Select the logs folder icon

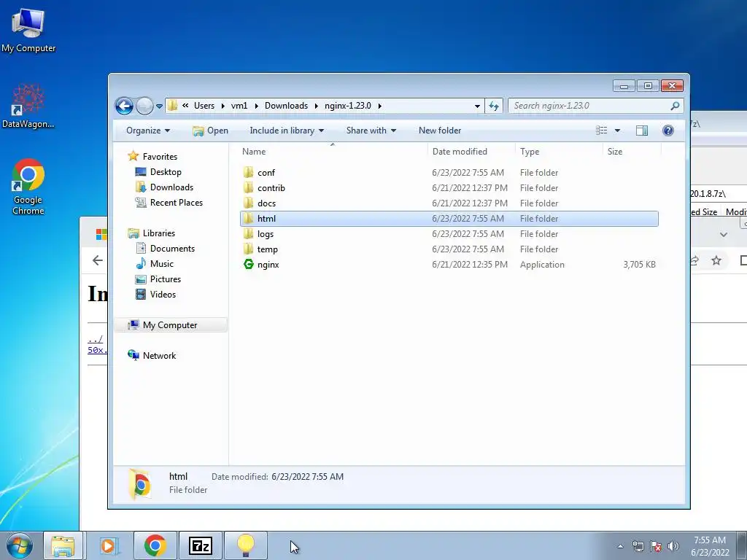click(248, 234)
